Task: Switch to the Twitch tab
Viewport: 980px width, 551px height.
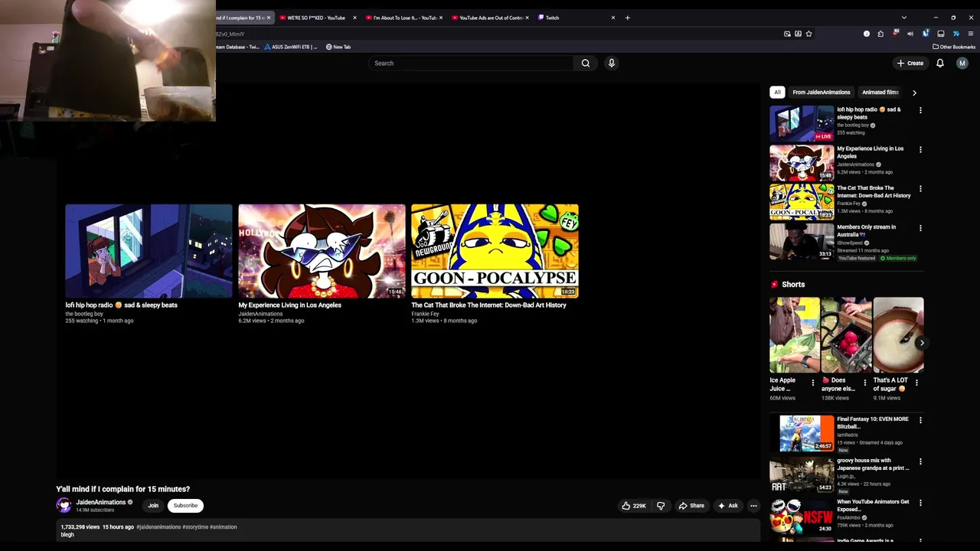Action: coord(574,18)
